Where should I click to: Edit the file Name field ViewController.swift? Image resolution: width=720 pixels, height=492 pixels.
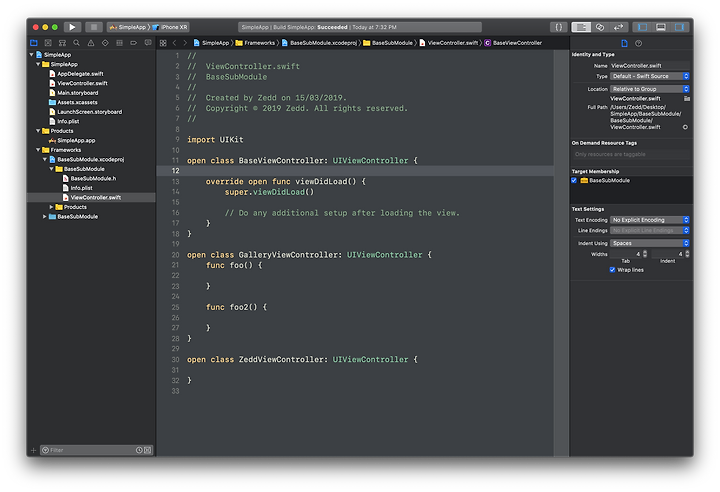(650, 66)
